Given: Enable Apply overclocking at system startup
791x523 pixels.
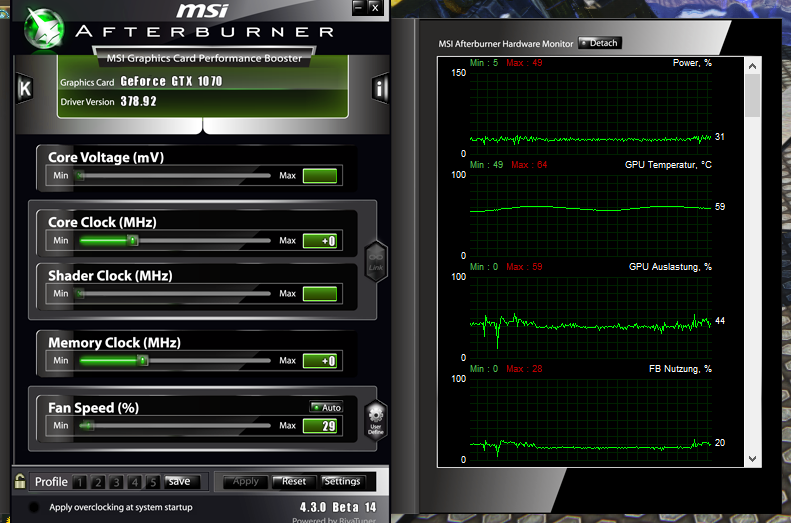Looking at the screenshot, I should pyautogui.click(x=34, y=507).
